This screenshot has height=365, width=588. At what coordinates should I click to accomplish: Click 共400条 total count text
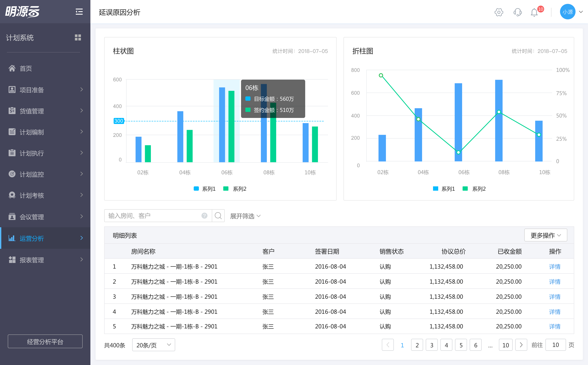pyautogui.click(x=115, y=345)
